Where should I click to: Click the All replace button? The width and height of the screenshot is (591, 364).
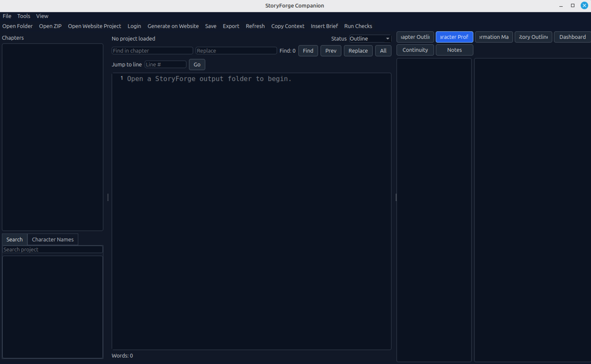383,51
